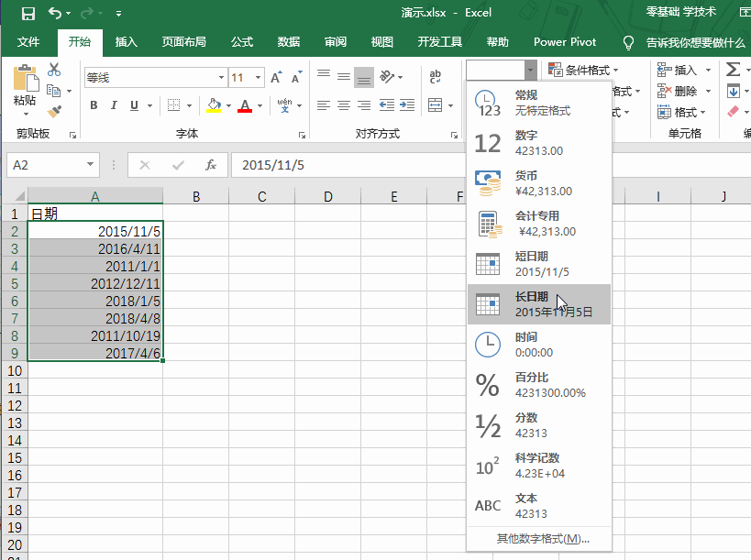Open the 文件 tab
Viewport: 751px width, 560px height.
coord(28,42)
